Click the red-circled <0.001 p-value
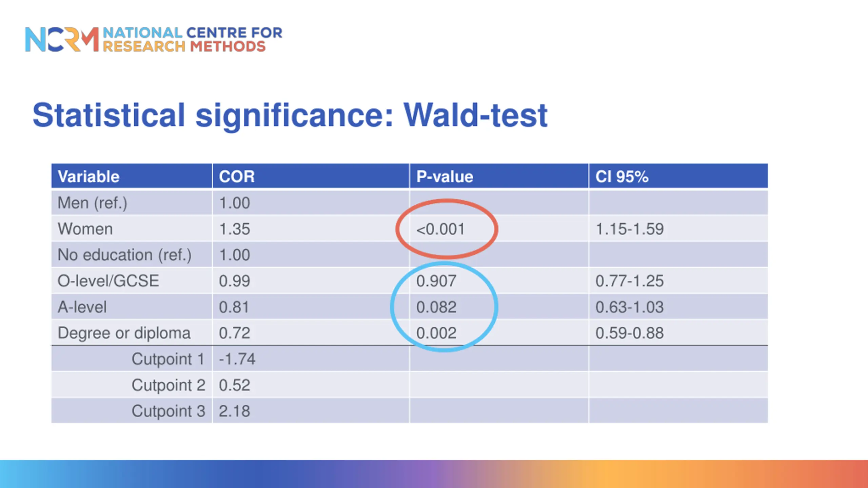868x488 pixels. pos(440,229)
